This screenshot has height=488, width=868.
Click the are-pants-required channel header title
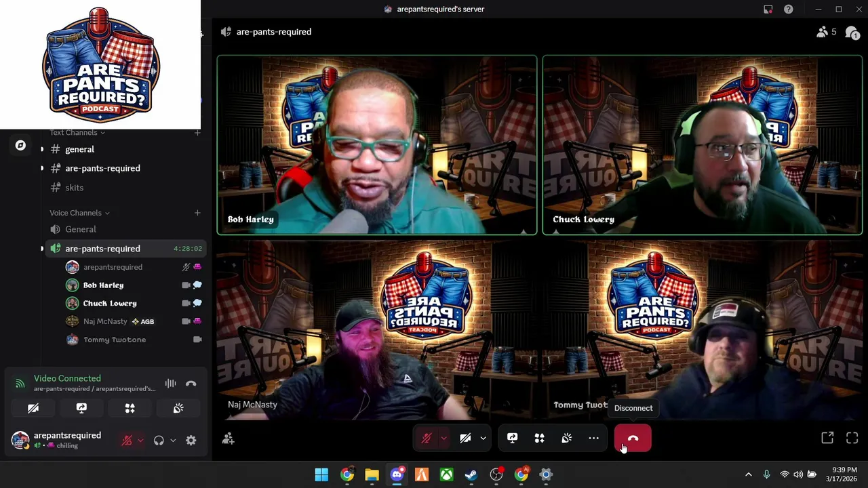click(274, 32)
